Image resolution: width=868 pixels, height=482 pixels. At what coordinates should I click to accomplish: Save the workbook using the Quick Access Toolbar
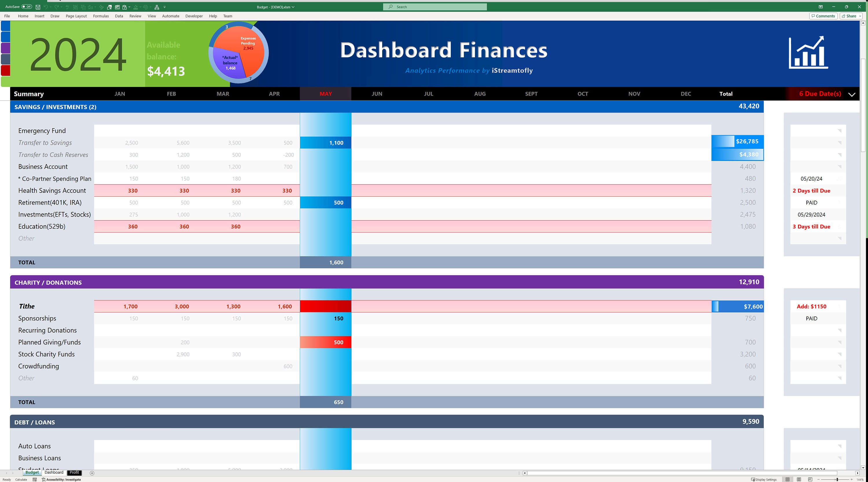tap(37, 7)
